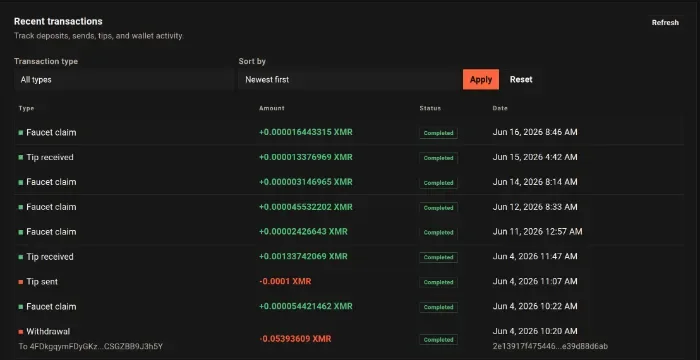Click green marker of Jun 15 Tip received
Screen dimensions: 700x360
(x=21, y=157)
